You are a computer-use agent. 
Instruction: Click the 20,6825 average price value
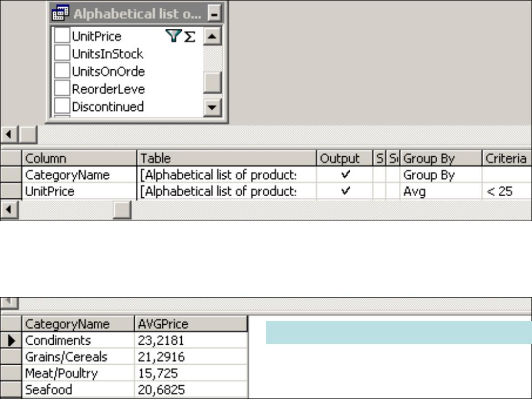click(x=191, y=390)
